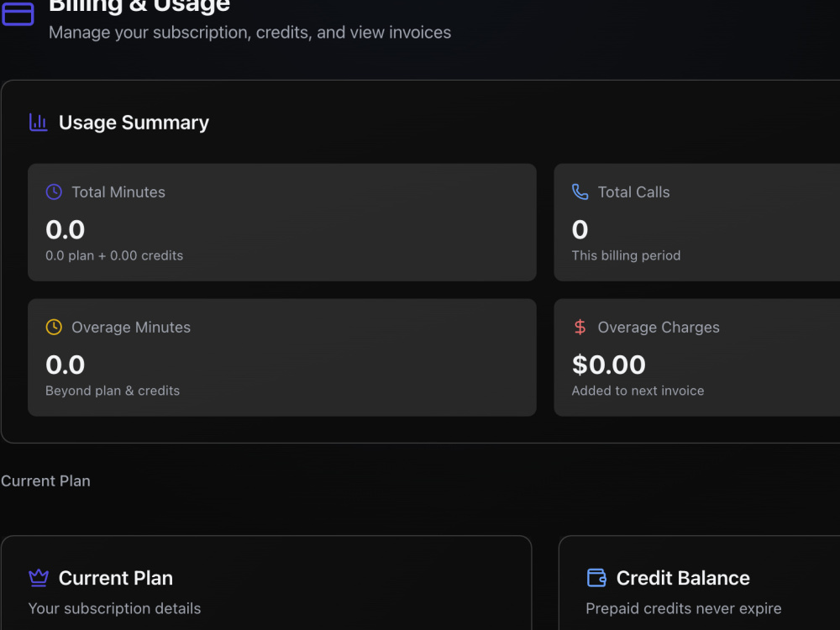
Task: Click 'Beyond plan & credits' text
Action: 113,391
